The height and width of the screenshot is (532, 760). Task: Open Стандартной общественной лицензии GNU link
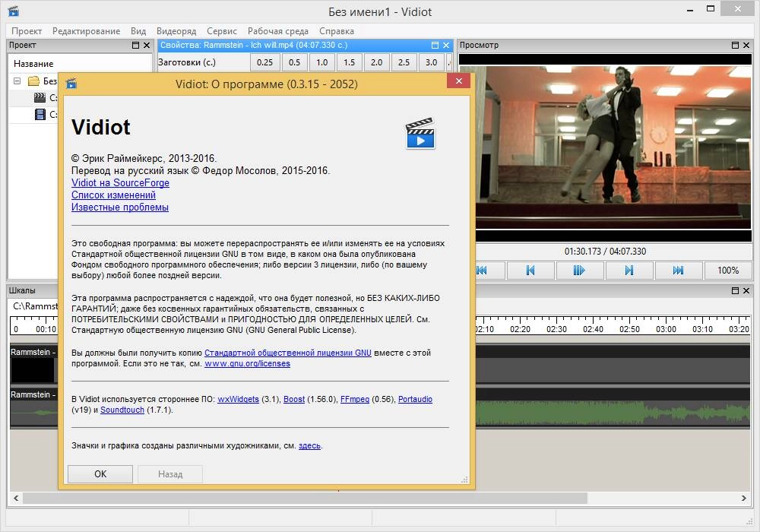[x=288, y=353]
